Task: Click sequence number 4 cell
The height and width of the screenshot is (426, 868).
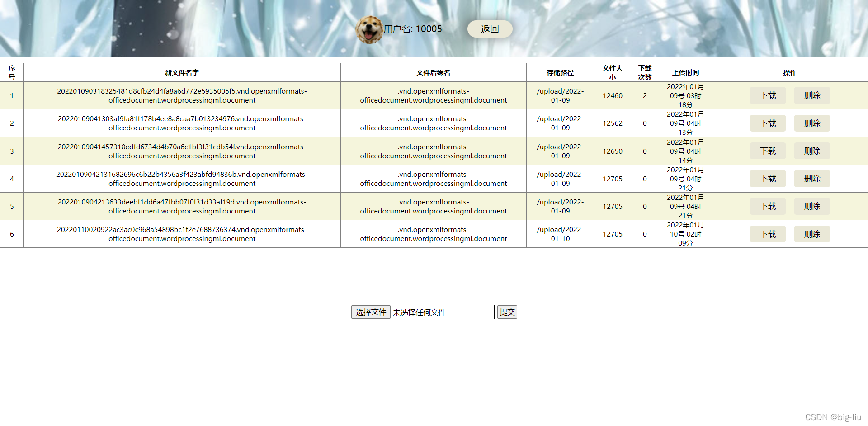Action: [12, 179]
